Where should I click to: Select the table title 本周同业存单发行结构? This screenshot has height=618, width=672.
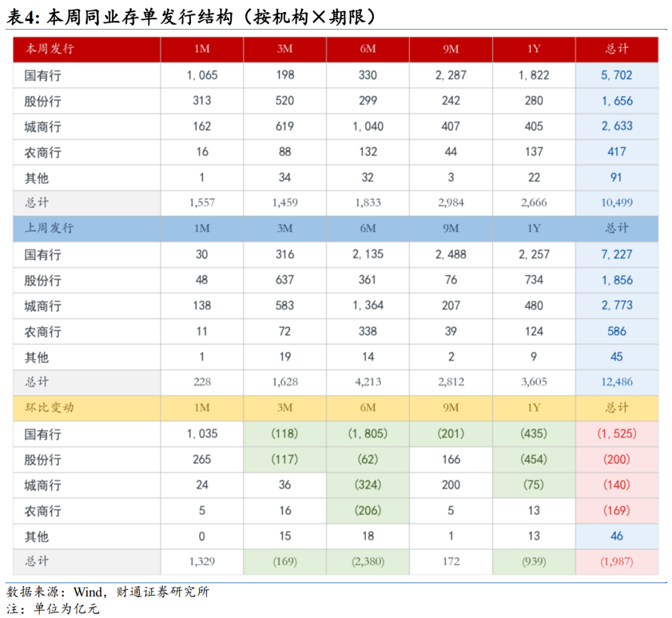coord(140,17)
